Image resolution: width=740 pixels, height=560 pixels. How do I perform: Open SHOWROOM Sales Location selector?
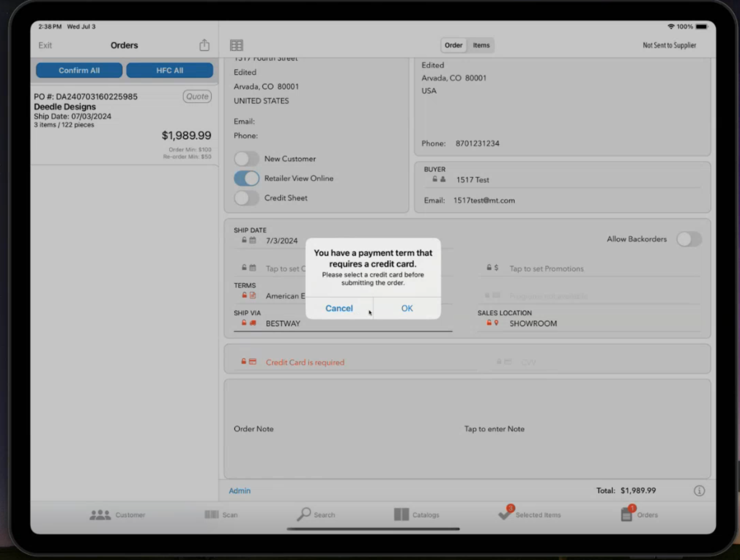(x=589, y=323)
